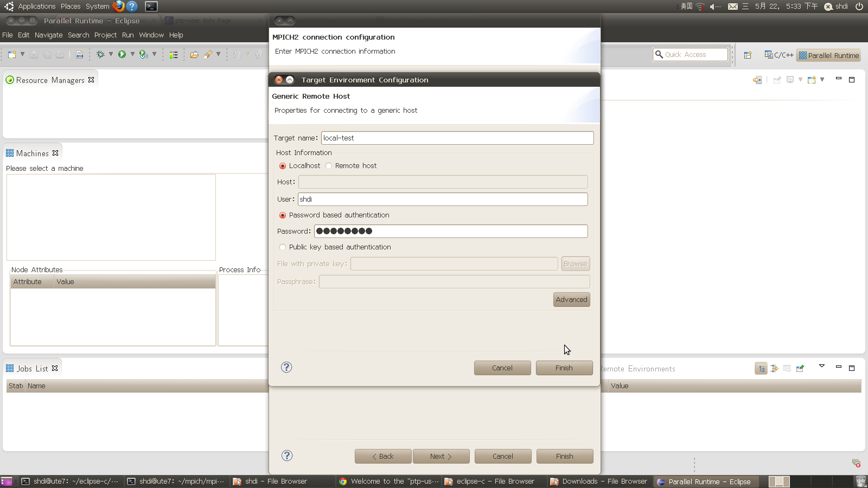The height and width of the screenshot is (488, 868).
Task: Open the Run dropdown arrow
Action: click(x=132, y=54)
